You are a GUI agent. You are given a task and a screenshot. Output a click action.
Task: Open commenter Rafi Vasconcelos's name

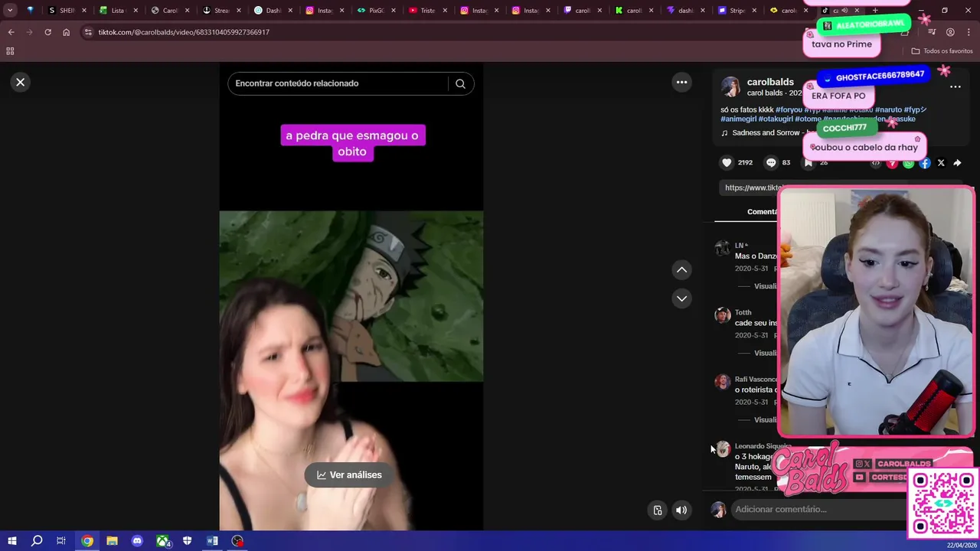756,379
